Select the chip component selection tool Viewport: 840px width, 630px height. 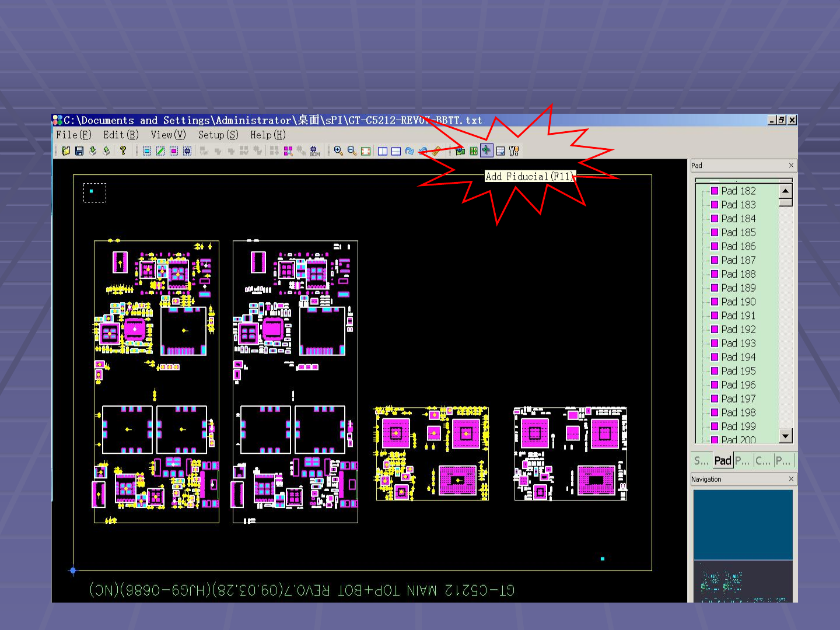coord(187,151)
